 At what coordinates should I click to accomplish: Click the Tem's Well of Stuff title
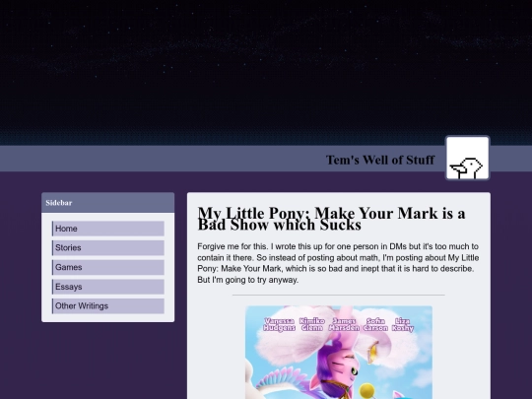coord(380,160)
